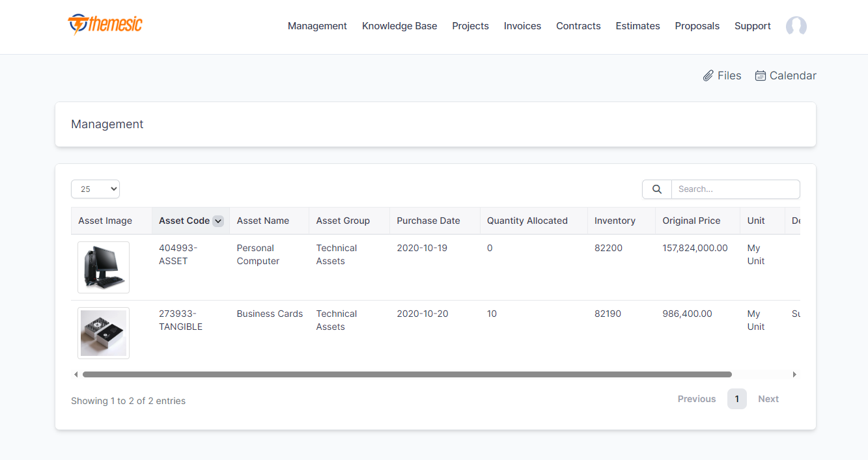Toggle sorting on the Original Price column

pos(692,221)
